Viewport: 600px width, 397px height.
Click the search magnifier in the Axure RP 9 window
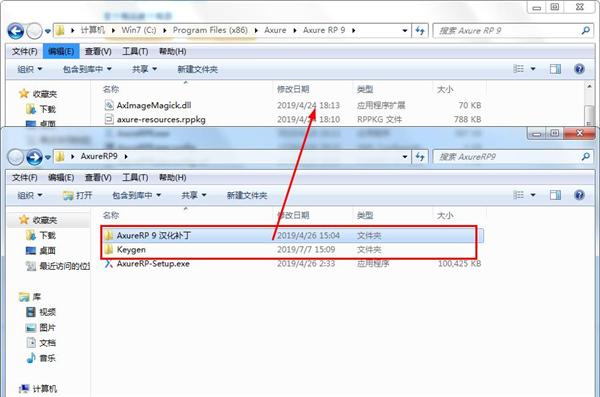[x=585, y=30]
